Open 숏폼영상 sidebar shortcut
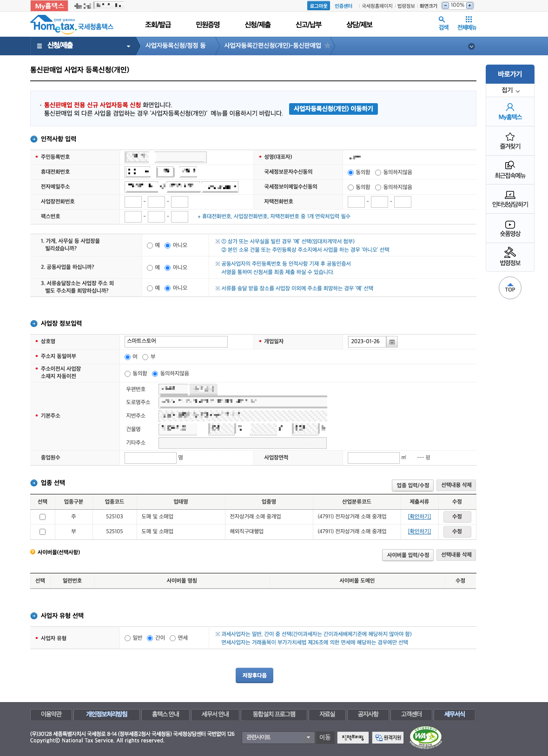Viewport: 548px width, 756px height. click(x=510, y=228)
